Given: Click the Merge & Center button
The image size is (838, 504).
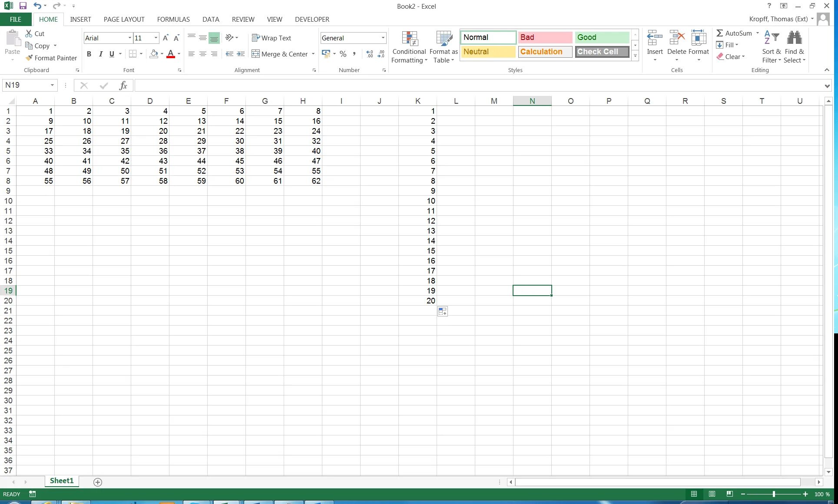Looking at the screenshot, I should pos(280,54).
